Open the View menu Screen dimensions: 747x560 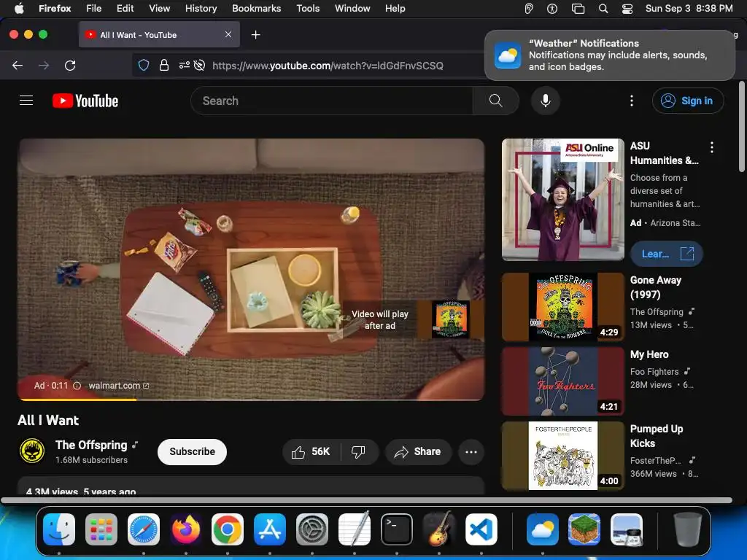159,8
